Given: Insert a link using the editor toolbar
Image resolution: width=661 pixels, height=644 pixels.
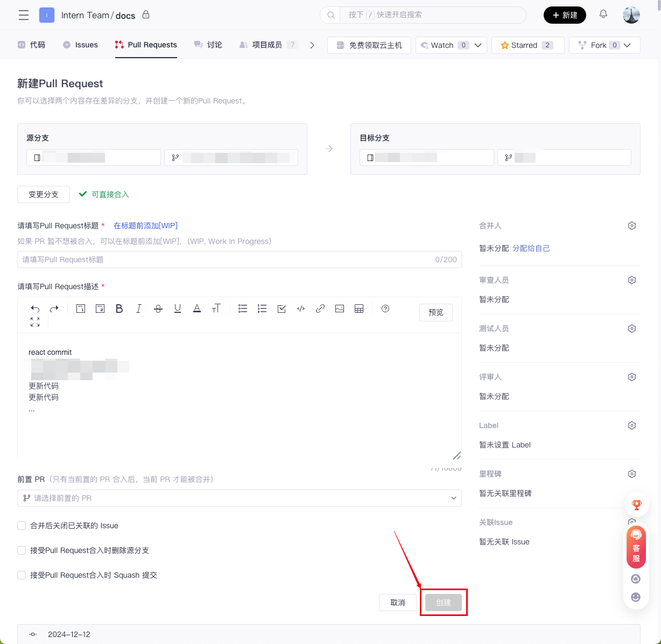Looking at the screenshot, I should click(320, 309).
